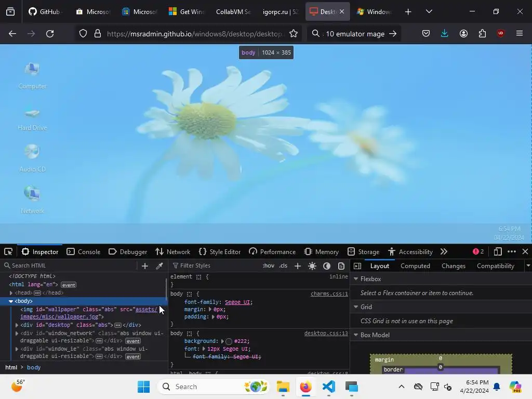Collapse the Box Model section
The image size is (532, 399).
[x=356, y=335]
